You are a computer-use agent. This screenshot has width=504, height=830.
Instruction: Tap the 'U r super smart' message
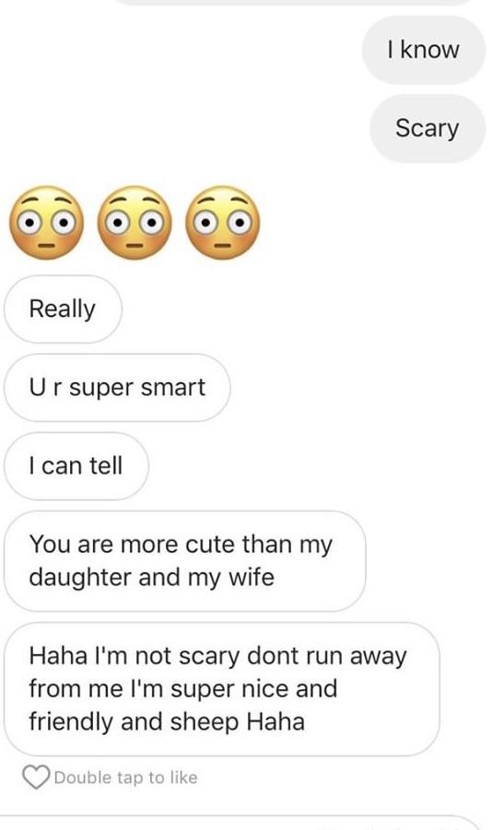pos(117,388)
